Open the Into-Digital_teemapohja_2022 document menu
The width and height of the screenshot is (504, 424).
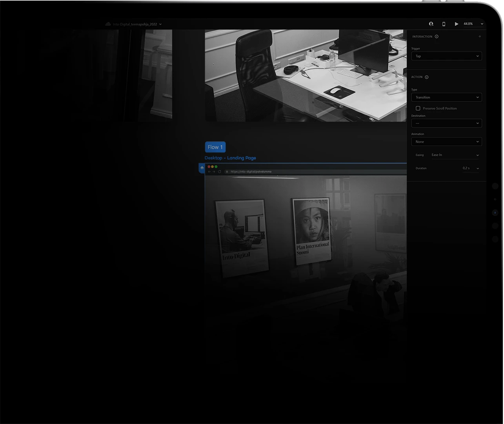135,24
